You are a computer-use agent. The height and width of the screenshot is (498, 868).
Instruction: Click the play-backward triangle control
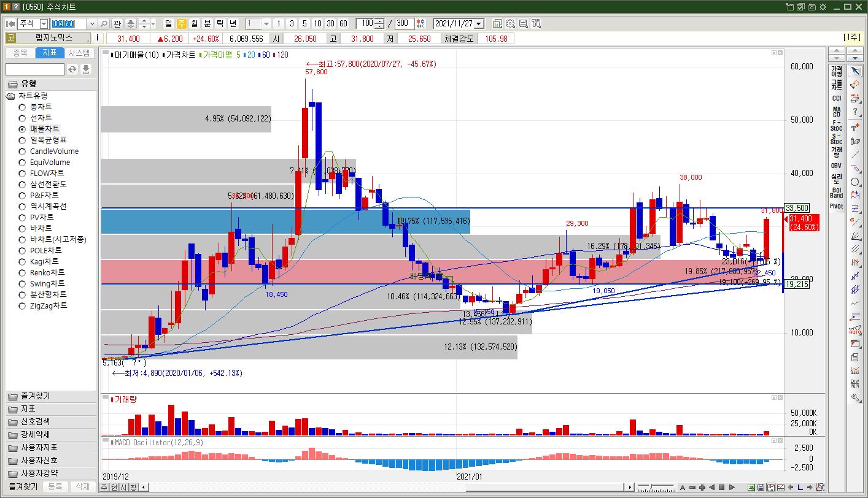[x=712, y=488]
